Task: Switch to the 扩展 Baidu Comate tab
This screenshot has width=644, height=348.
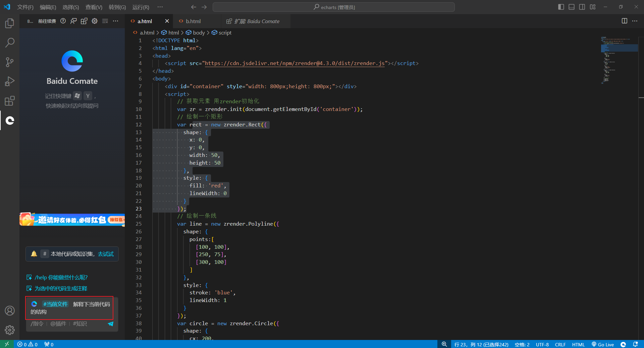Action: pos(256,21)
